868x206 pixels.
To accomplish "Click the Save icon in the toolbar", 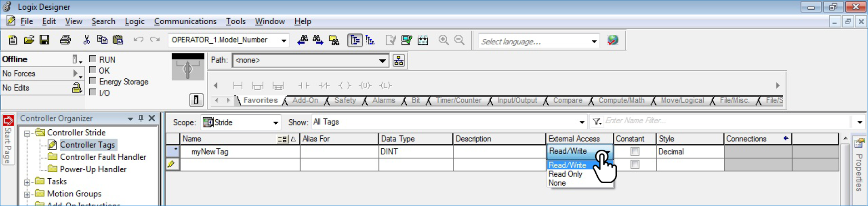I will point(44,40).
